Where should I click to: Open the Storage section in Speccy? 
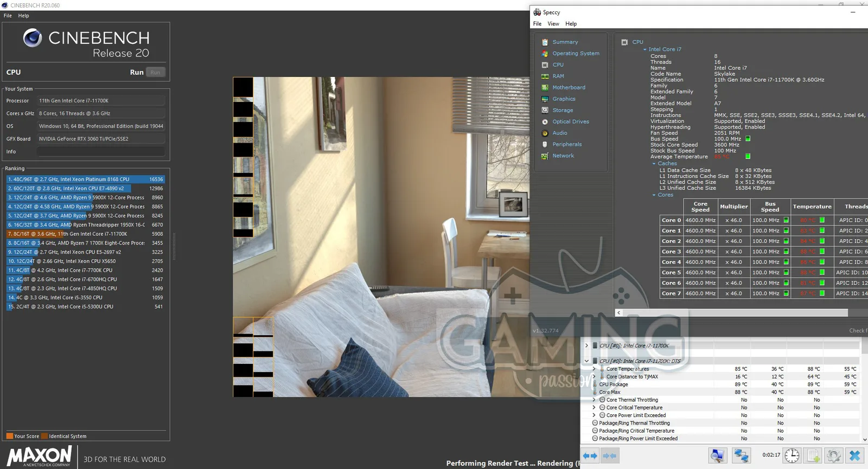coord(563,110)
